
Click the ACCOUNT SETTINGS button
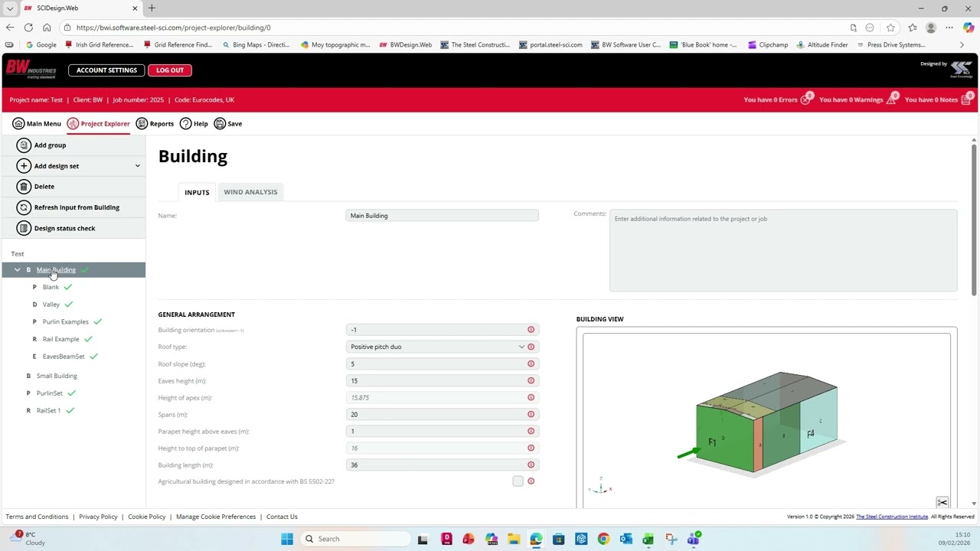[x=106, y=70]
